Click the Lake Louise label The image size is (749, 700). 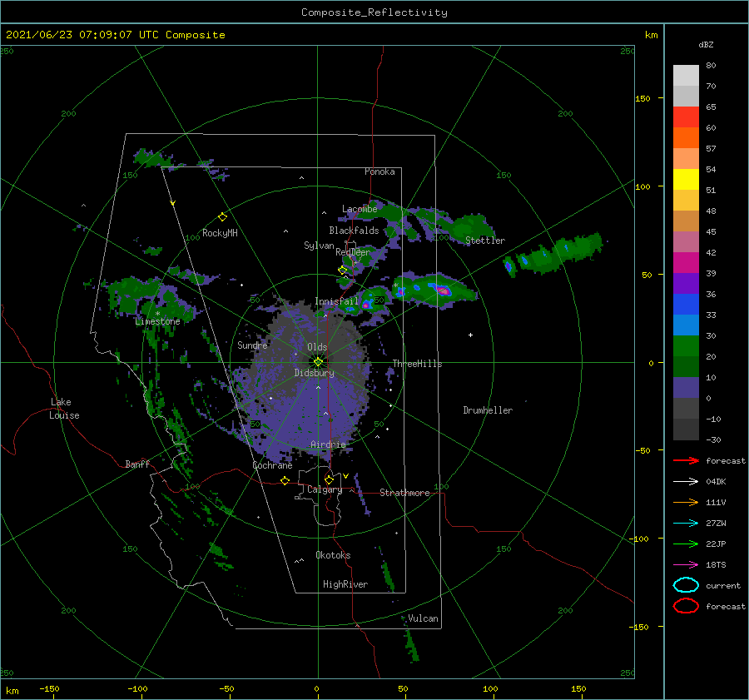64,409
